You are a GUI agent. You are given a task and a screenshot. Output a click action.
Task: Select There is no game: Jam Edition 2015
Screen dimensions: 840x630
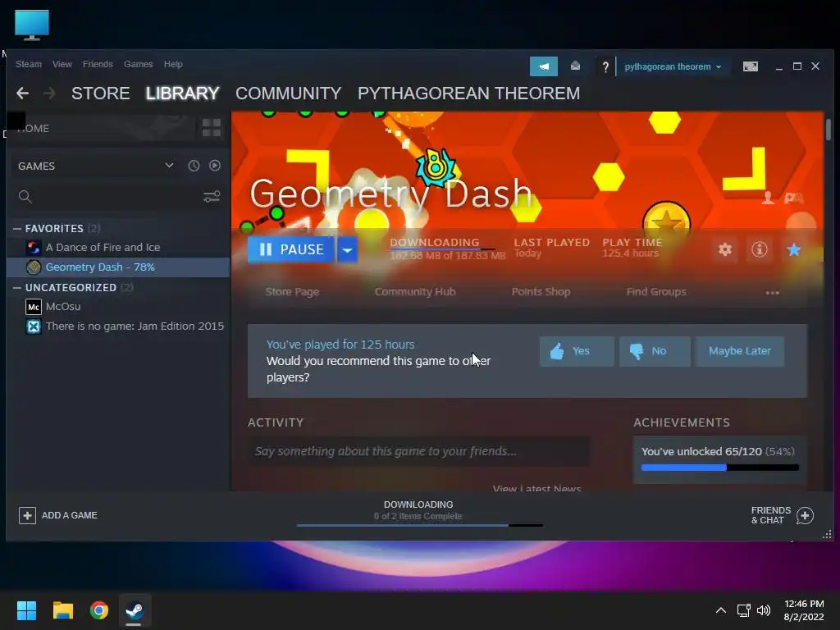pyautogui.click(x=118, y=326)
